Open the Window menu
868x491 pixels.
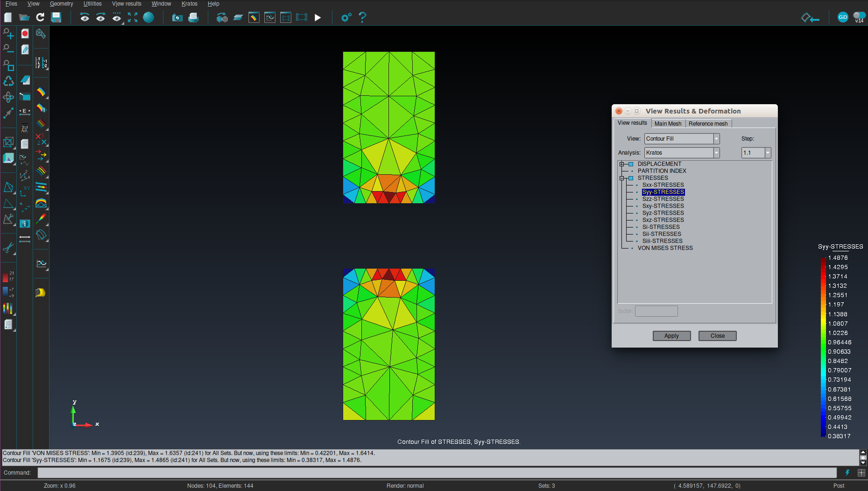coord(161,4)
